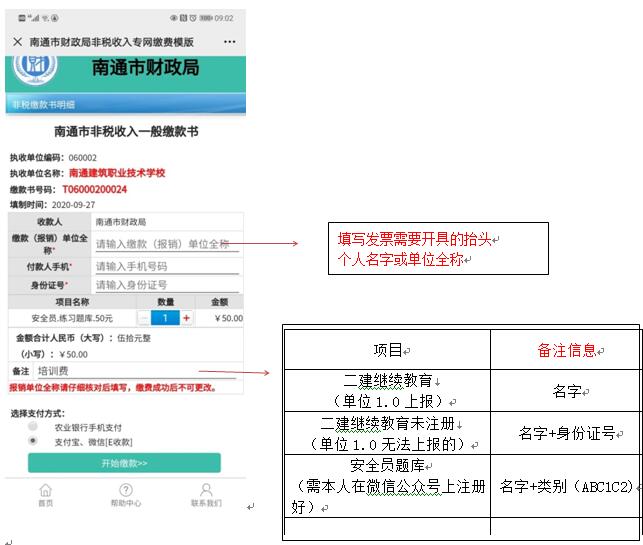
Task: Click the red 缴款书号码 T06000200024
Action: tap(95, 189)
